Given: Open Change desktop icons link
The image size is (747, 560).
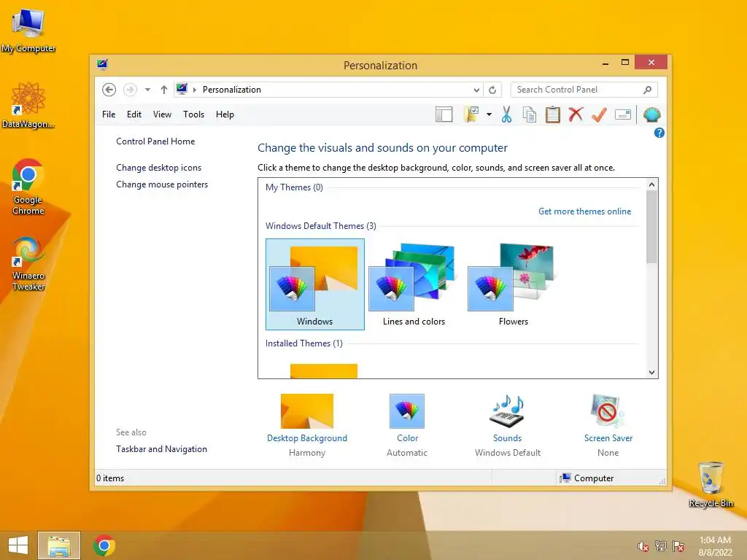Looking at the screenshot, I should 158,168.
